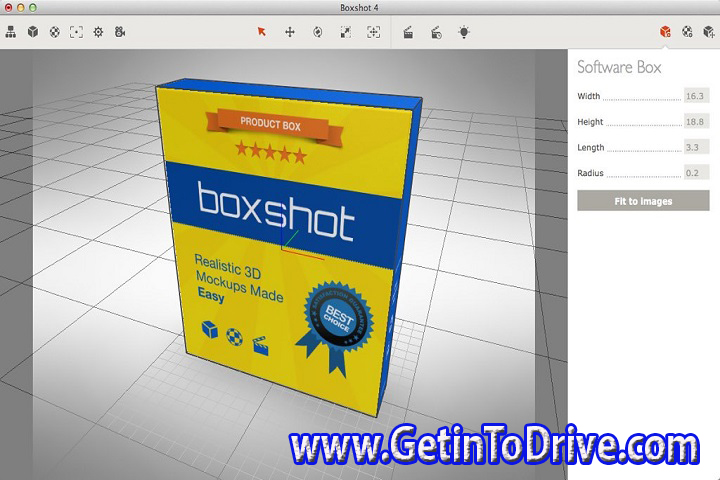
Task: Click the Height value field 18.8
Action: (697, 122)
